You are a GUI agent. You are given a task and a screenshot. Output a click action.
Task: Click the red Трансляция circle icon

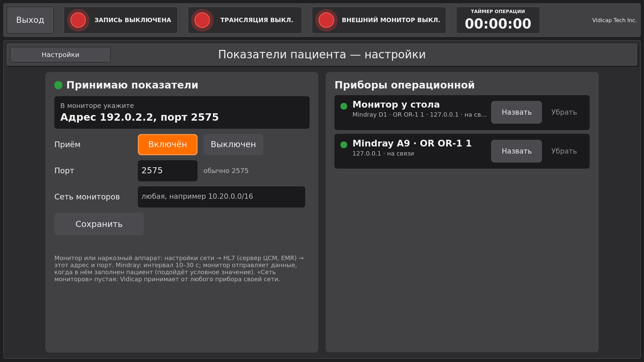[x=202, y=20]
